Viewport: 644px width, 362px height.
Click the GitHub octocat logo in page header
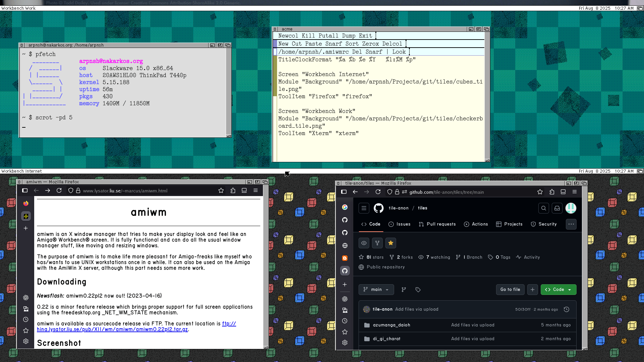coord(379,208)
